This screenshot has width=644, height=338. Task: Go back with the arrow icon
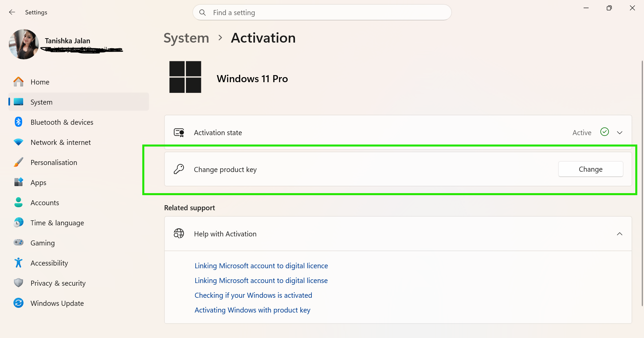(12, 12)
